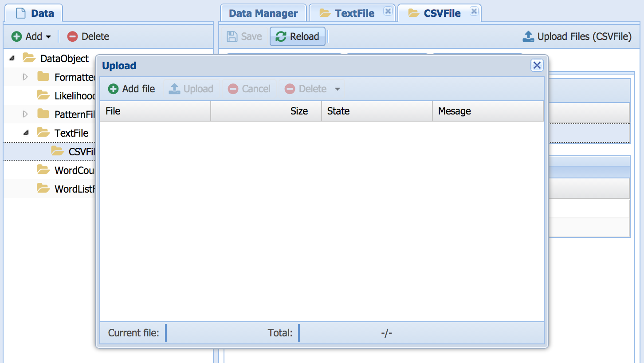Screen dimensions: 644x363
Task: Close the TextFile tab with its x icon
Action: pos(388,12)
